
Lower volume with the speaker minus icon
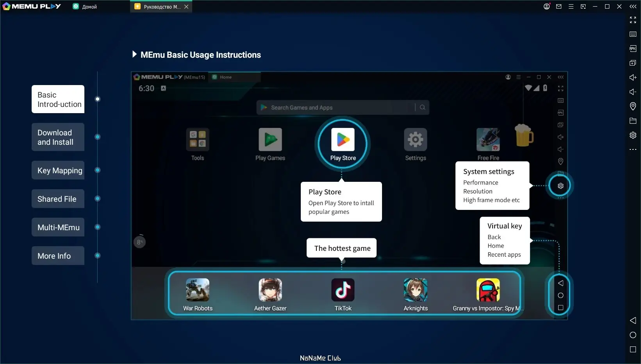pyautogui.click(x=633, y=92)
